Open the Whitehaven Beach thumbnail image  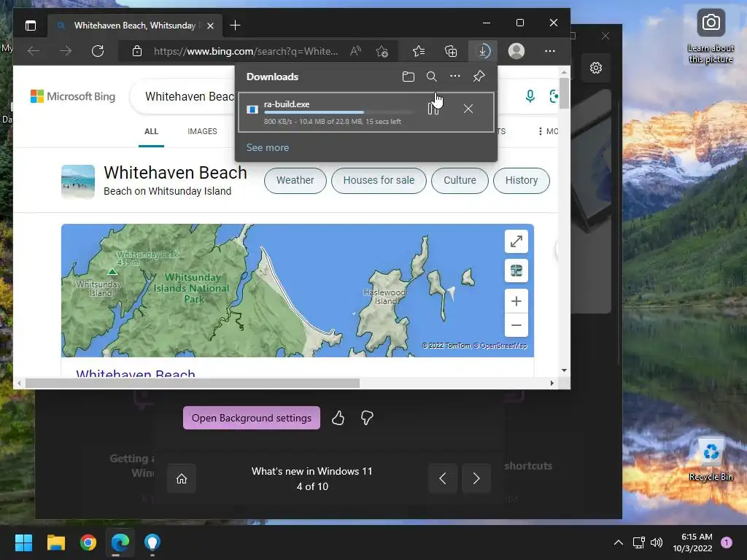click(x=77, y=182)
